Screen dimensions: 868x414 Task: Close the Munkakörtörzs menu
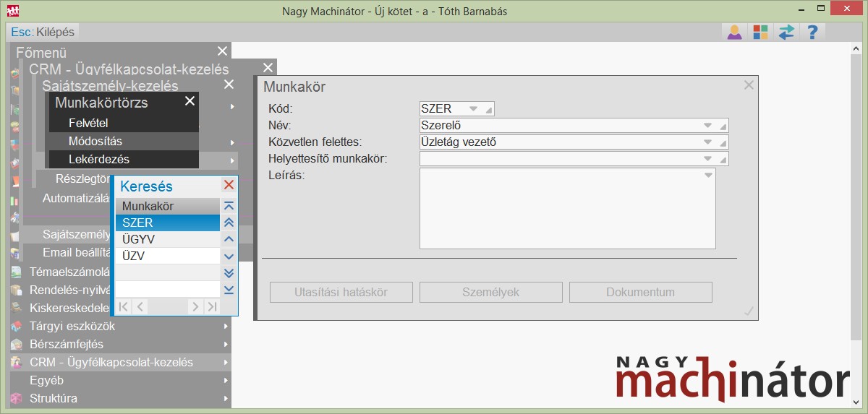coord(190,101)
